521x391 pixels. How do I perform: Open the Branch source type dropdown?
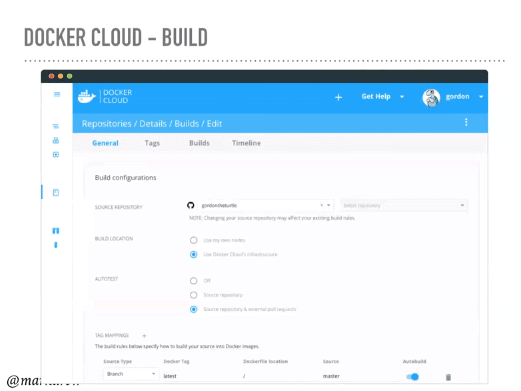(131, 374)
